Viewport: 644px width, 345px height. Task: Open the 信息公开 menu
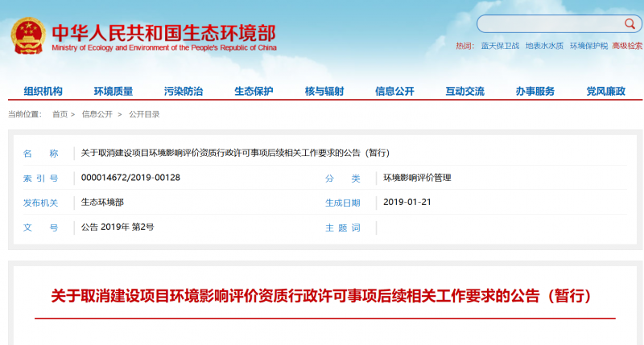click(x=394, y=91)
